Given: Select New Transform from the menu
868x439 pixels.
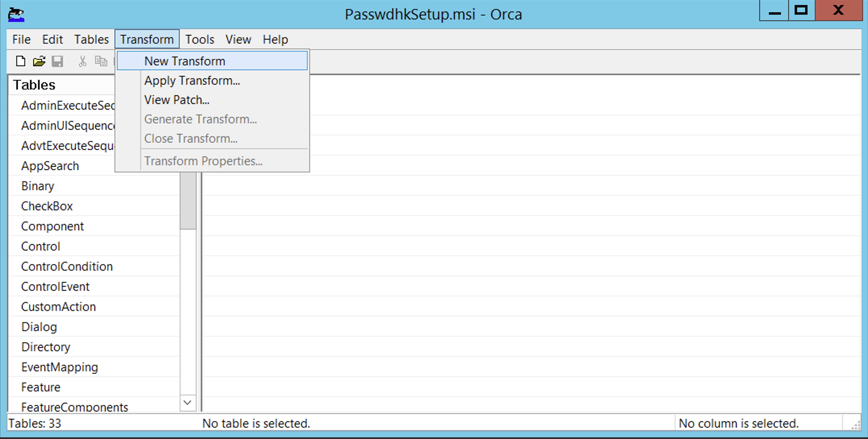Looking at the screenshot, I should (x=185, y=61).
